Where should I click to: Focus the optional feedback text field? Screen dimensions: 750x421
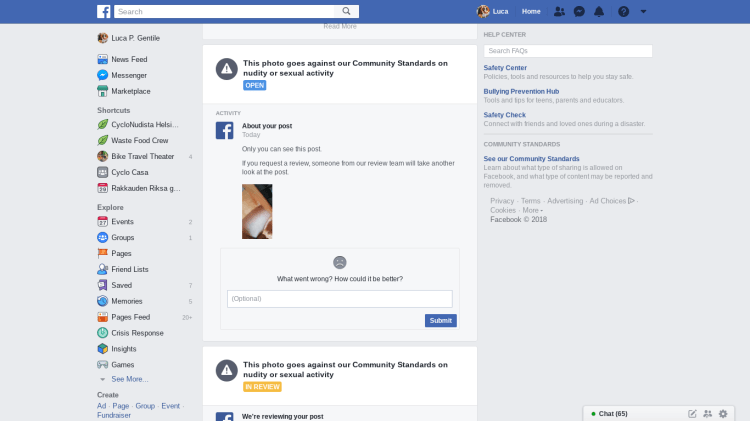(x=340, y=299)
